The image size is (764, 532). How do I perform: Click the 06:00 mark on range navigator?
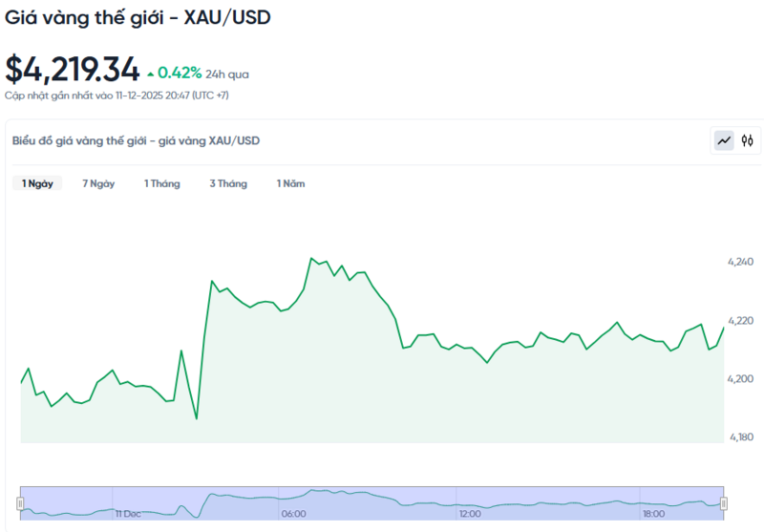click(293, 514)
